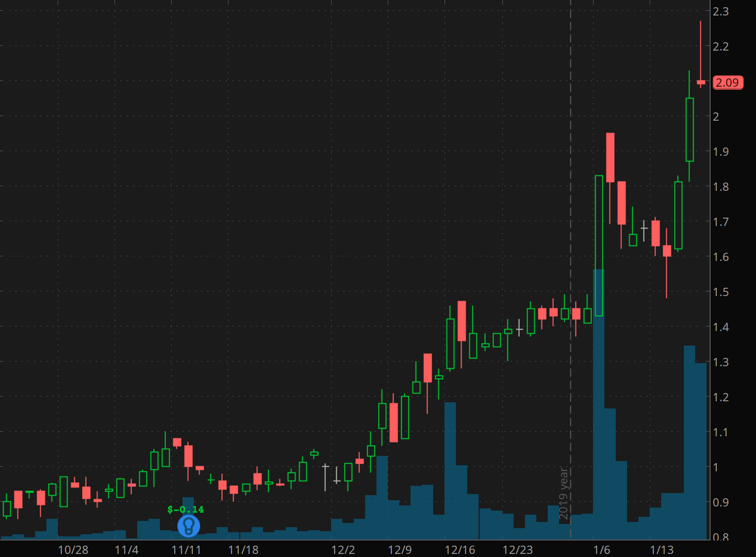This screenshot has height=557, width=756.
Task: Click the 1.6 price axis label
Action: pyautogui.click(x=720, y=257)
